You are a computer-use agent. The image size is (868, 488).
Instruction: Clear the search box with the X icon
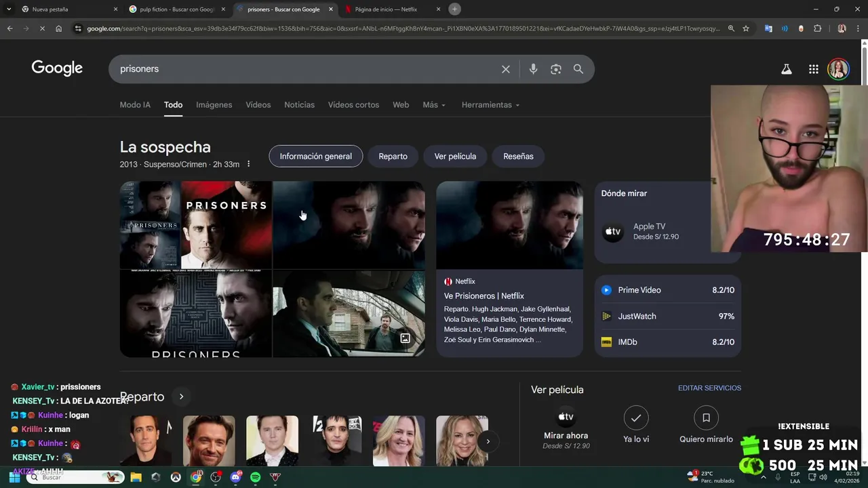tap(505, 69)
